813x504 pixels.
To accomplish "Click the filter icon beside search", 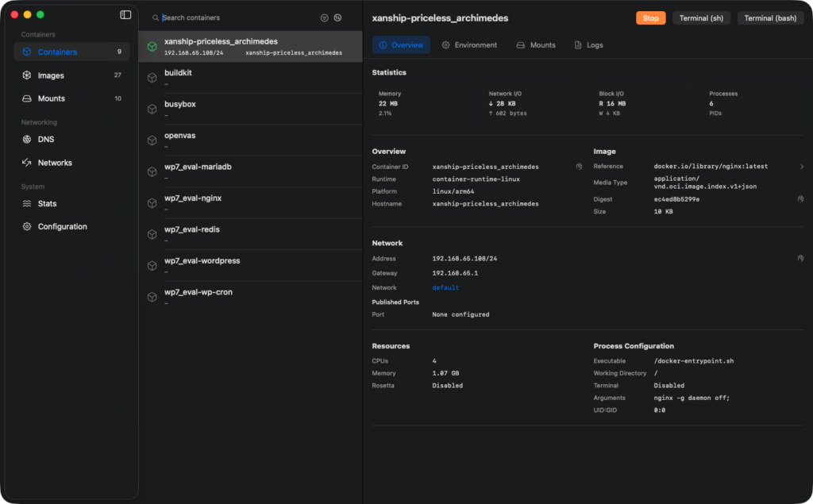I will click(324, 17).
